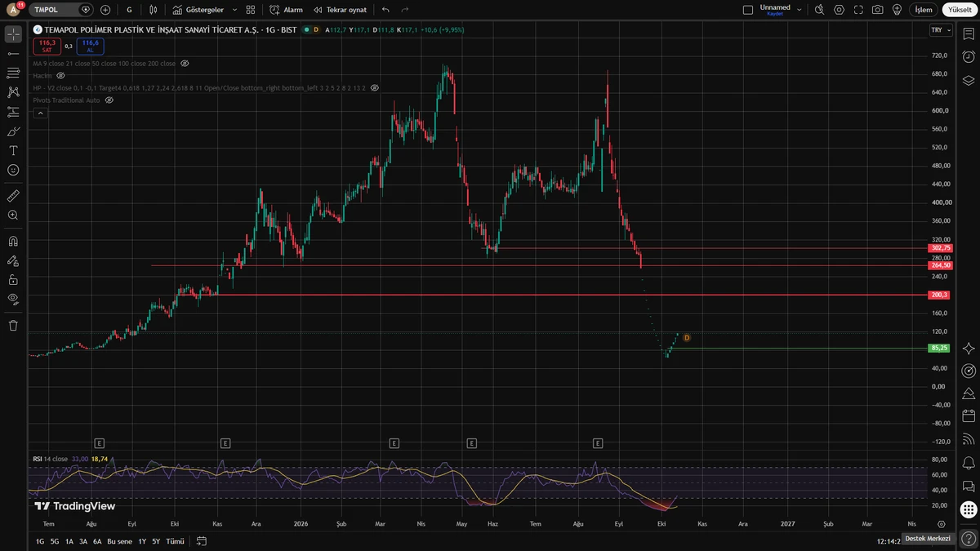The width and height of the screenshot is (980, 551).
Task: Take a chart snapshot with camera icon
Action: 877,10
